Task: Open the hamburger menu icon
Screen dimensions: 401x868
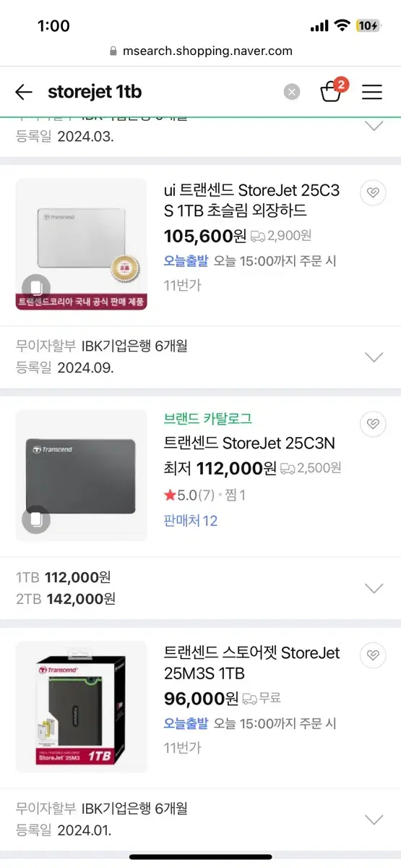Action: coord(372,92)
